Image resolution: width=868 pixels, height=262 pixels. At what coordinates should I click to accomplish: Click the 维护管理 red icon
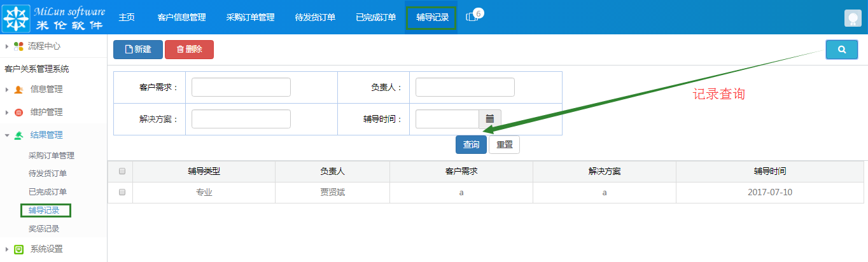[x=18, y=113]
